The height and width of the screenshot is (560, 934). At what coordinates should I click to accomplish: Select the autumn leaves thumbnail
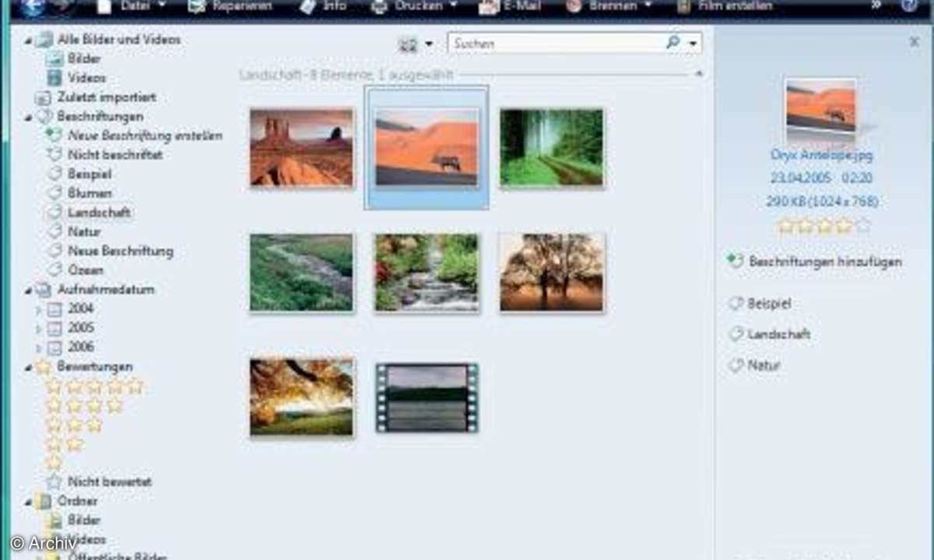point(301,397)
